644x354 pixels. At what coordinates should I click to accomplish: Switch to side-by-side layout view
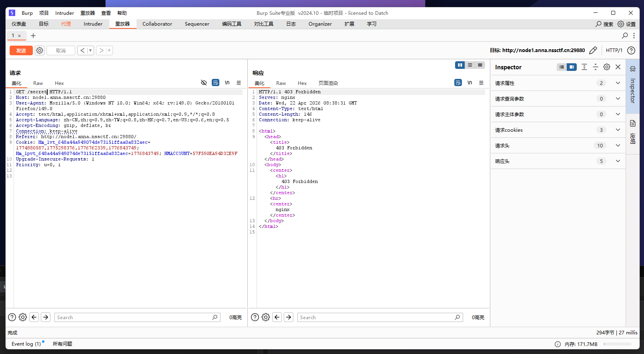(x=460, y=65)
